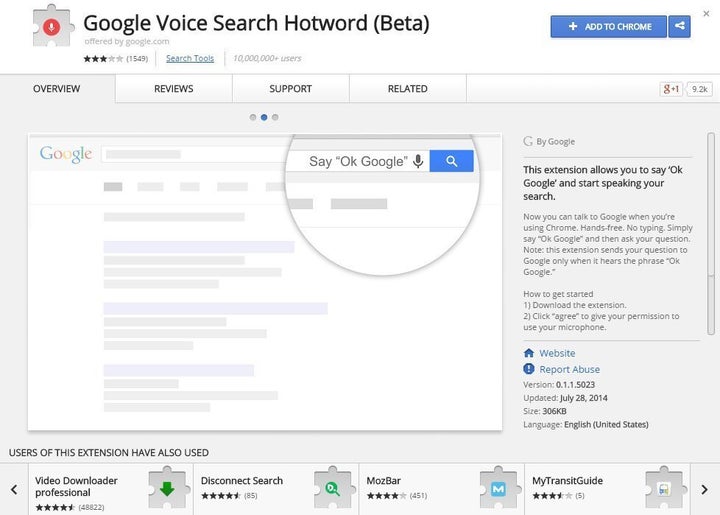Click the Add to Chrome button

tap(608, 26)
